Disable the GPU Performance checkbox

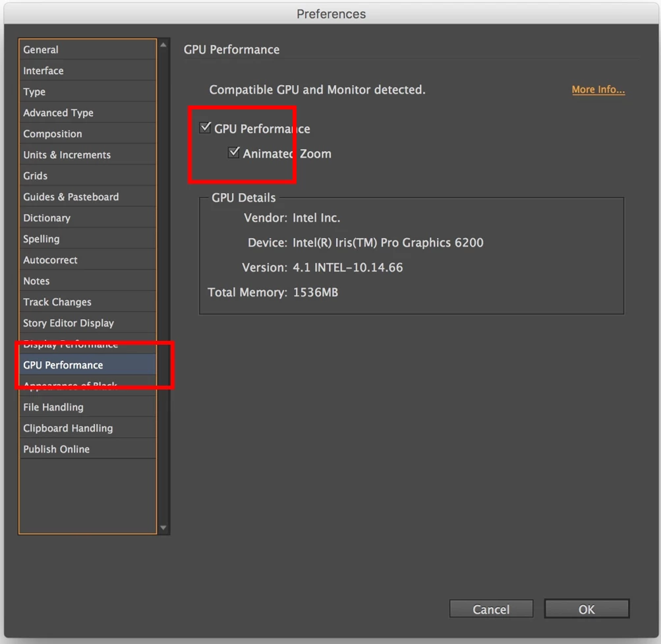[206, 127]
